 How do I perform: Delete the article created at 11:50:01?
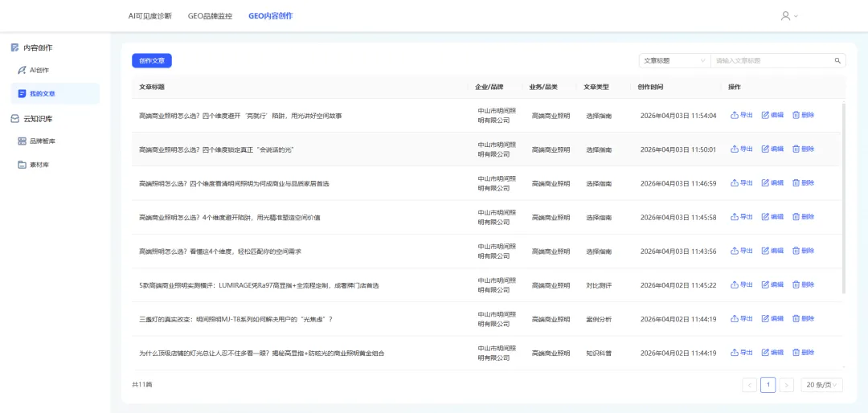coord(803,149)
